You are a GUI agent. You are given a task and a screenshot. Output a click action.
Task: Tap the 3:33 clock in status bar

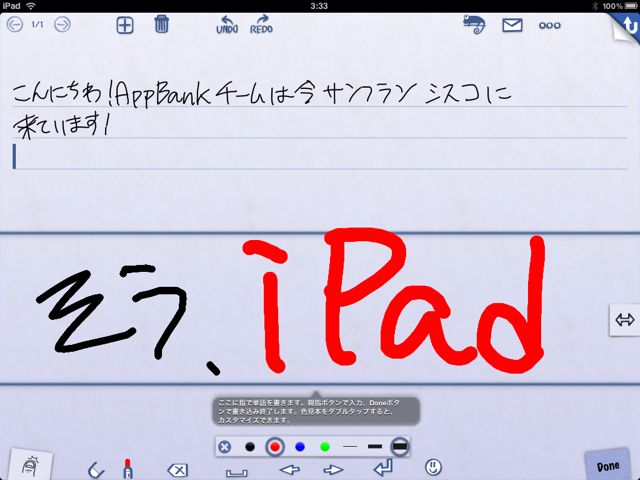point(319,6)
